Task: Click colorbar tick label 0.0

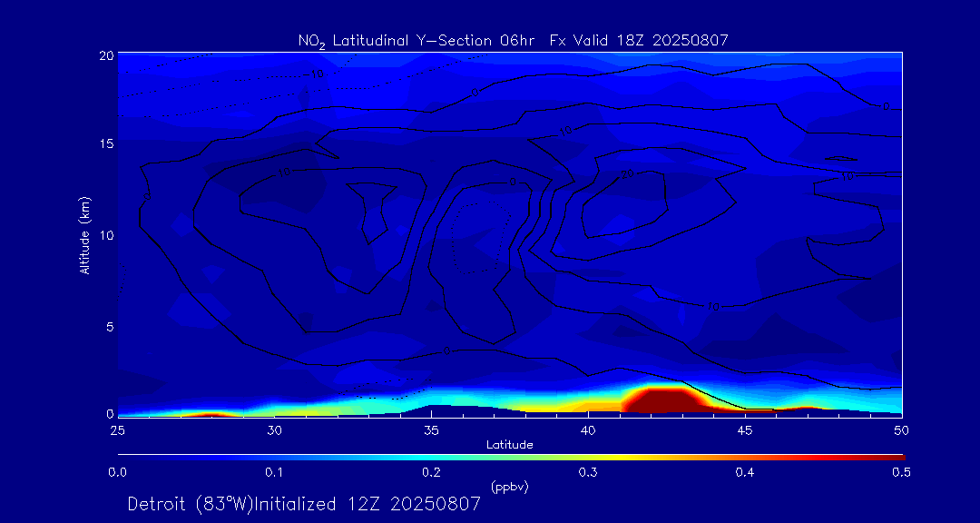Action: point(118,473)
